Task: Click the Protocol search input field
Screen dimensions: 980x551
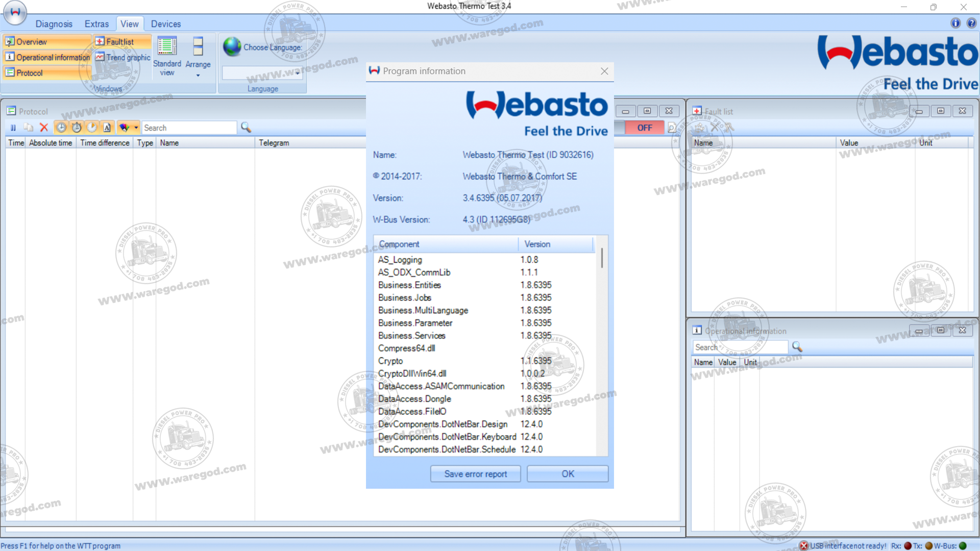Action: (x=189, y=128)
